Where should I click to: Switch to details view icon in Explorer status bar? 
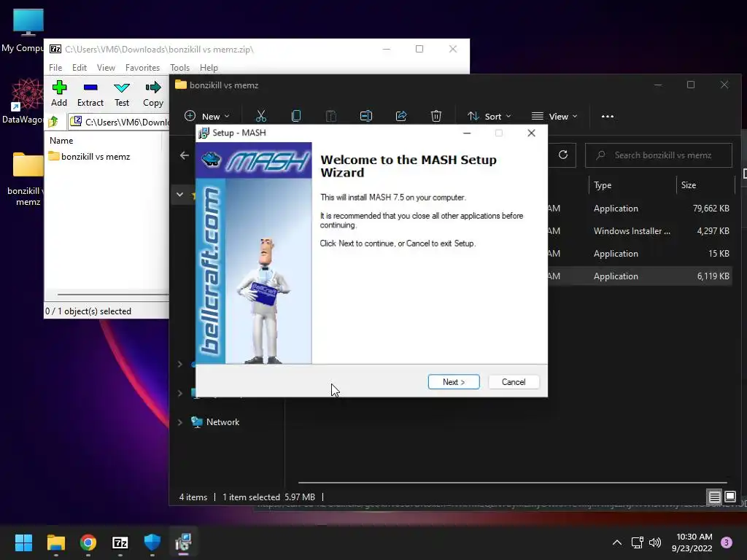(714, 497)
